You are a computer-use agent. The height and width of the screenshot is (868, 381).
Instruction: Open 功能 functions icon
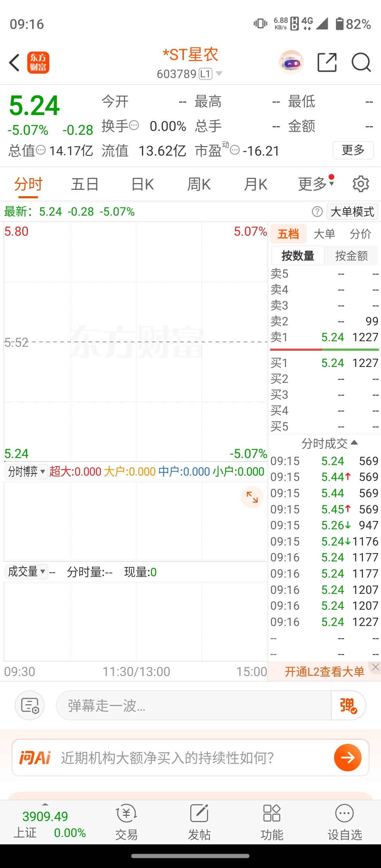(x=272, y=823)
